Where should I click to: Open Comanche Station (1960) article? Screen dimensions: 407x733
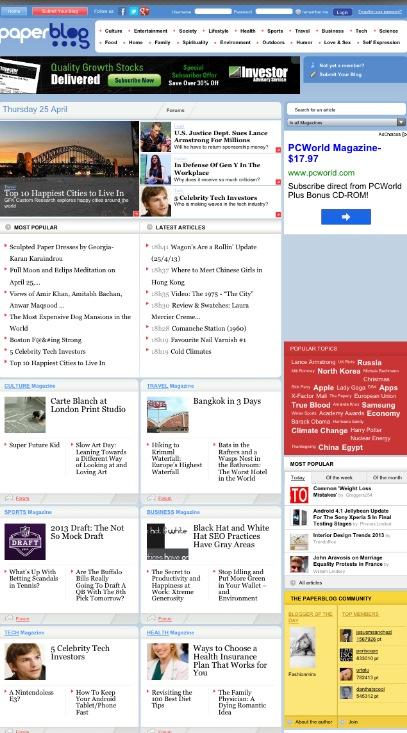coord(209,328)
